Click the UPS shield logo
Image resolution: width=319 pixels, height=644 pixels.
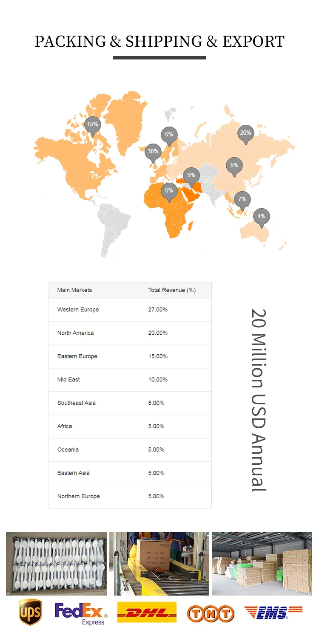[30, 612]
